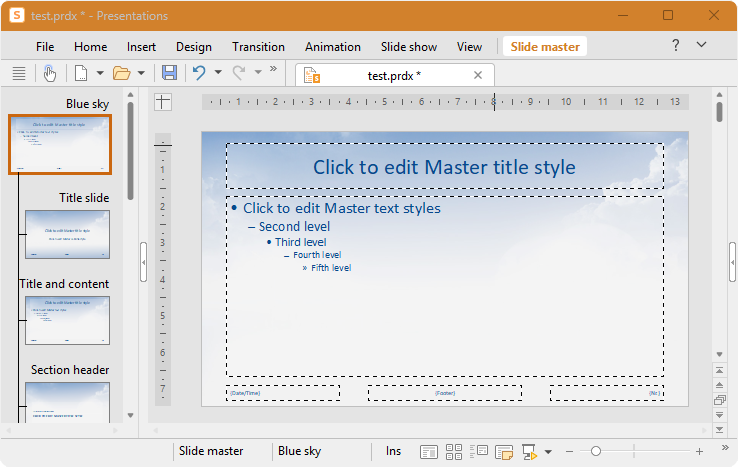The image size is (738, 467).
Task: Open the Transition tab
Action: pyautogui.click(x=258, y=47)
